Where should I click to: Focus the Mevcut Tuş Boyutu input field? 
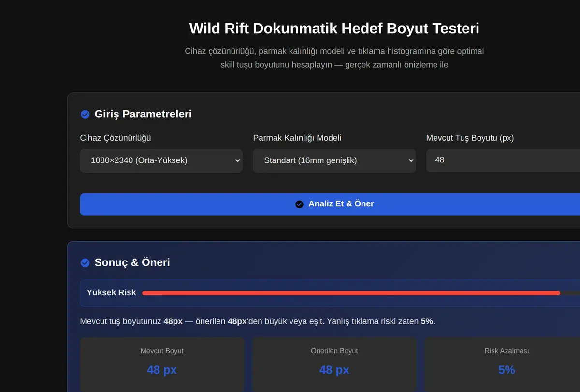pos(503,160)
